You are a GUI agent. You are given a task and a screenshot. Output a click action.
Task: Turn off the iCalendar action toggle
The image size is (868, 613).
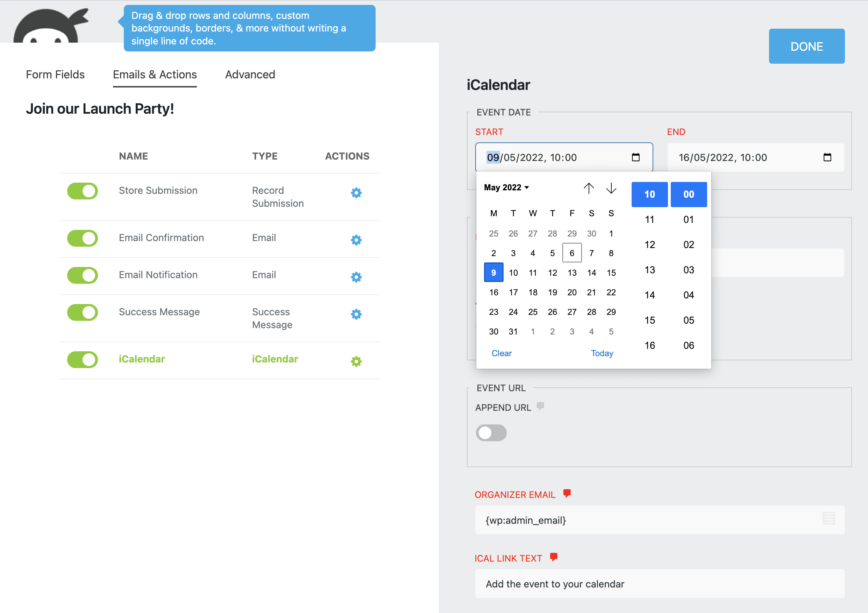coord(83,359)
